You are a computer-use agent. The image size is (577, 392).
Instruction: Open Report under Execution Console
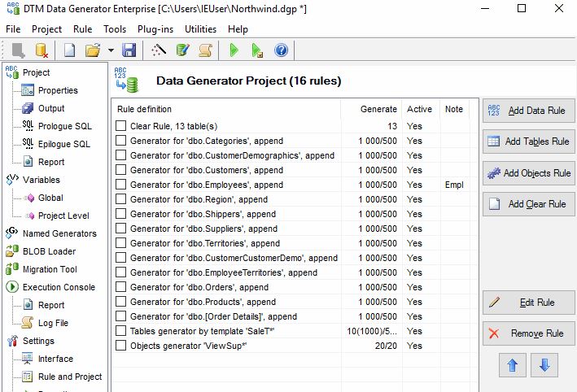tap(51, 305)
